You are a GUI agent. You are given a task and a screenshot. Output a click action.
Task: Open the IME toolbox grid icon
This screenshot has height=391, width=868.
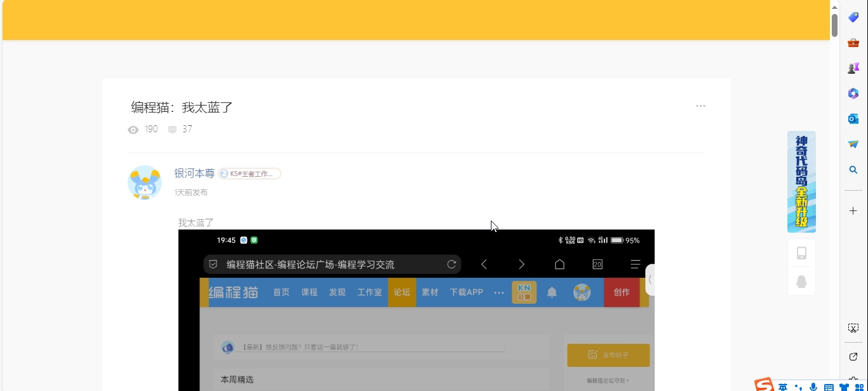coord(859,387)
